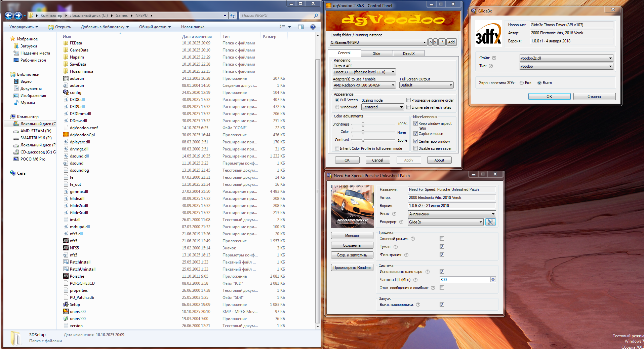Select the Setup application icon
The image size is (644, 349).
pyautogui.click(x=66, y=305)
